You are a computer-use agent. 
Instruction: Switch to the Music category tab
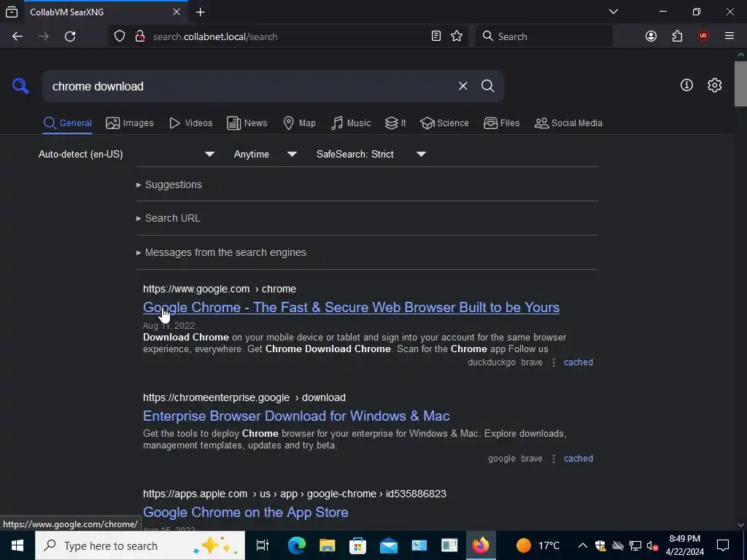[351, 122]
